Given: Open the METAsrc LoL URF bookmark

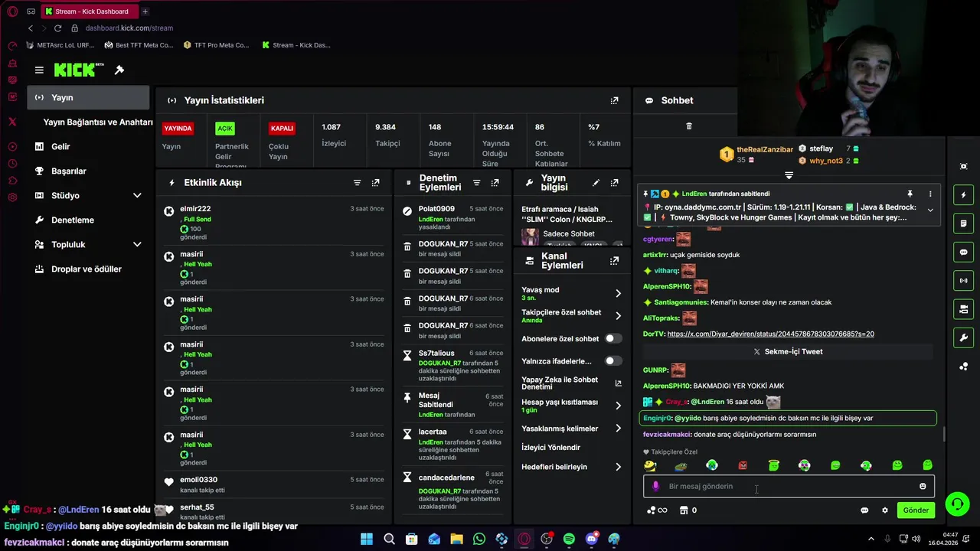Looking at the screenshot, I should (61, 45).
